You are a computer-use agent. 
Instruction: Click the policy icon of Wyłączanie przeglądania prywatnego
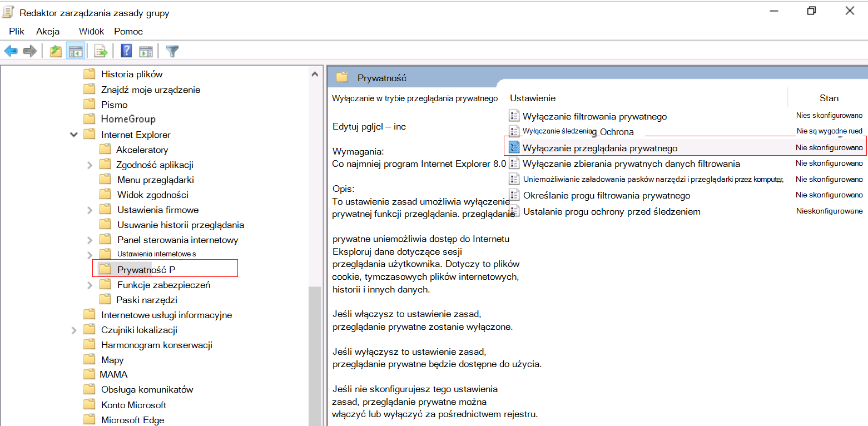[514, 148]
